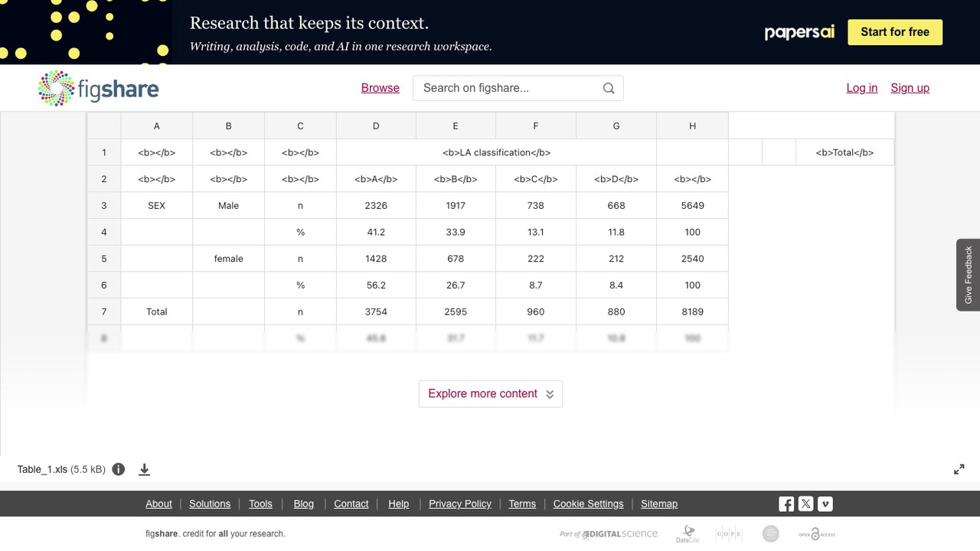Open the Privacy Policy footer link
Viewport: 980px width, 551px height.
pos(460,504)
